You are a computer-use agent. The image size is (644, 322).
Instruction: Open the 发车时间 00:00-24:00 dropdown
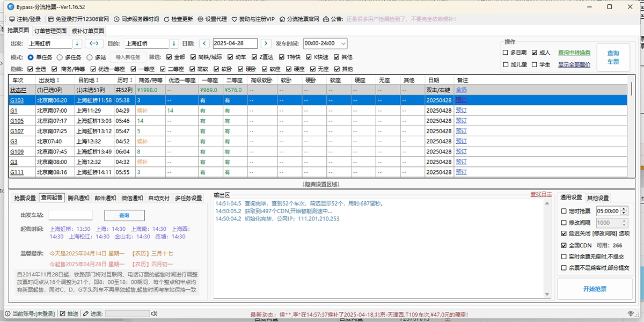(325, 43)
